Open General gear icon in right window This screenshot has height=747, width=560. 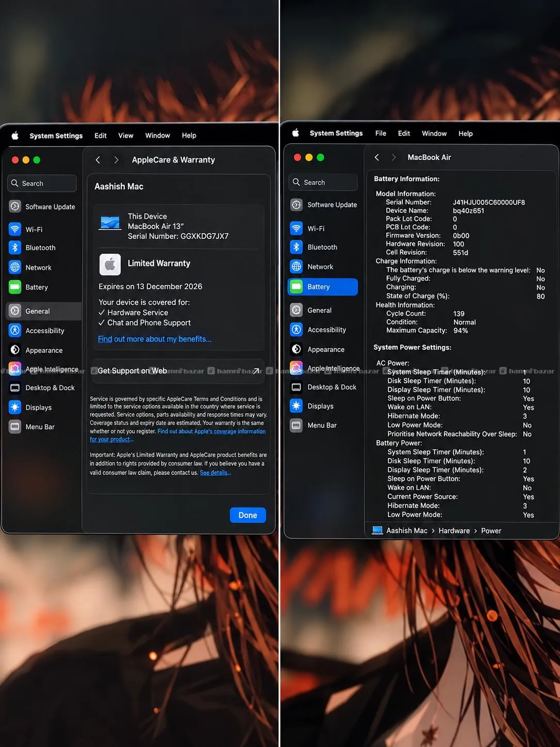point(297,310)
